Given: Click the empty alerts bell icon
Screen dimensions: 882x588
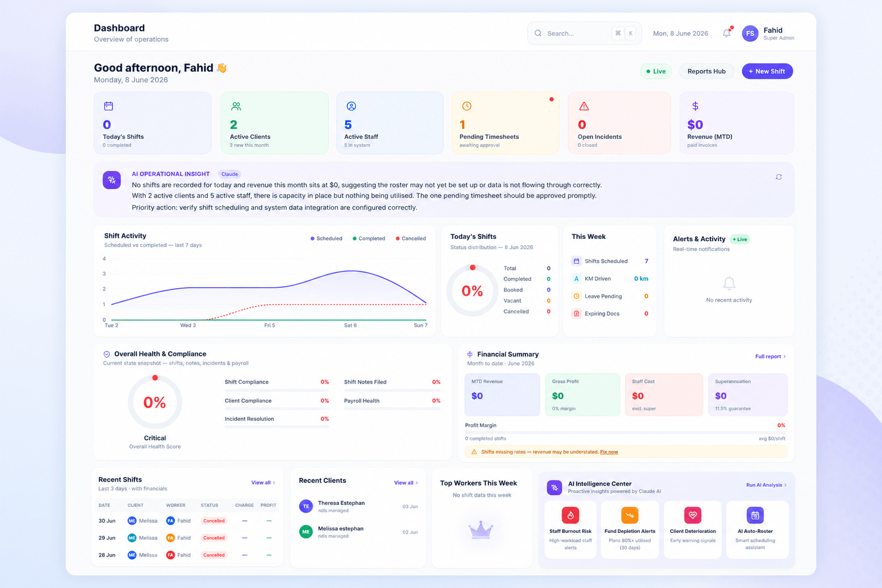Looking at the screenshot, I should pyautogui.click(x=729, y=284).
